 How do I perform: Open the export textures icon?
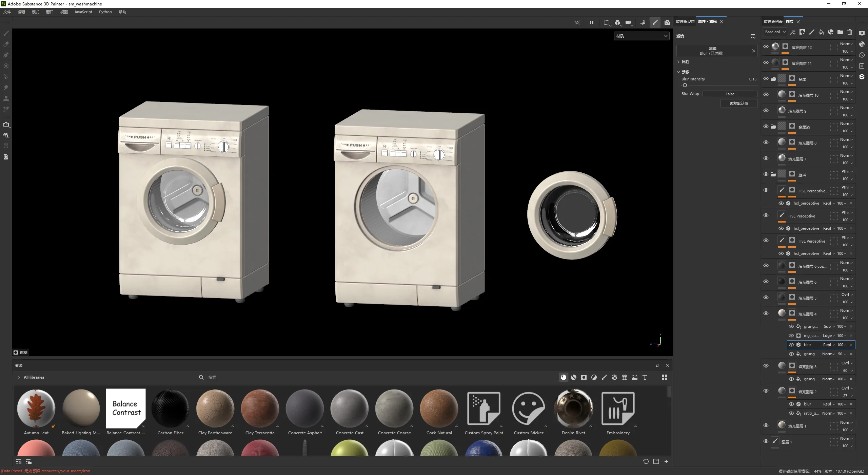tap(6, 124)
